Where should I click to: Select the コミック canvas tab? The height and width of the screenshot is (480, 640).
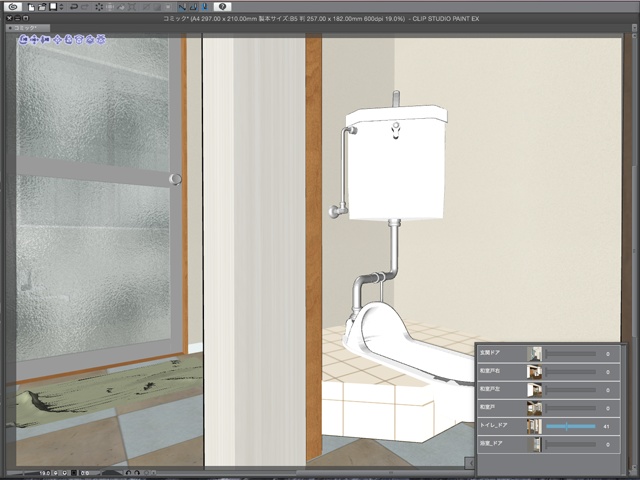tap(28, 28)
